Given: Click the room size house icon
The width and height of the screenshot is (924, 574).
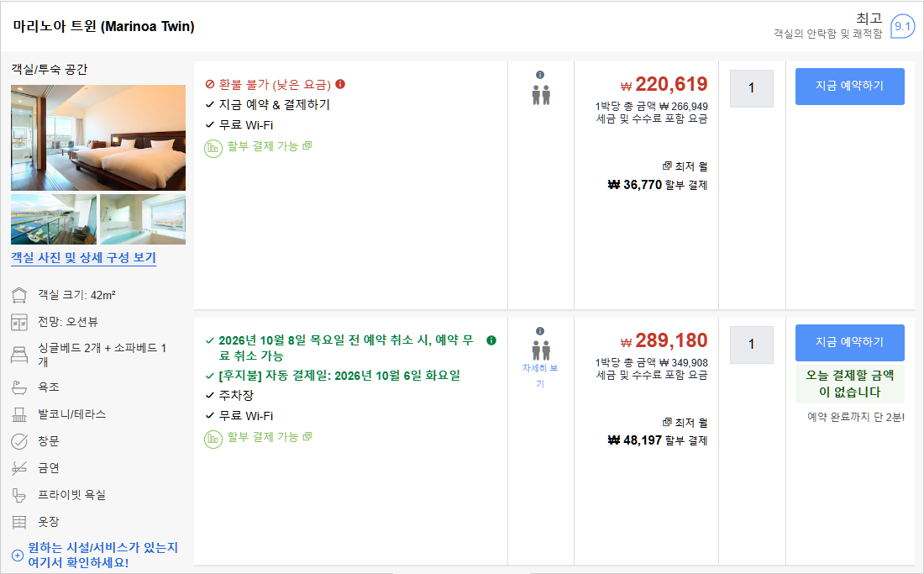Looking at the screenshot, I should [x=19, y=295].
